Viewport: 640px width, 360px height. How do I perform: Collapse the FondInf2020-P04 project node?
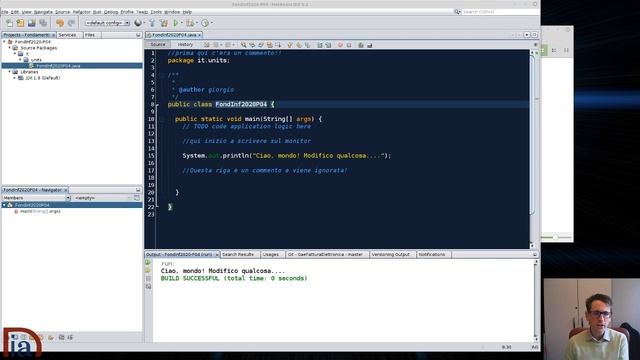[x=4, y=42]
